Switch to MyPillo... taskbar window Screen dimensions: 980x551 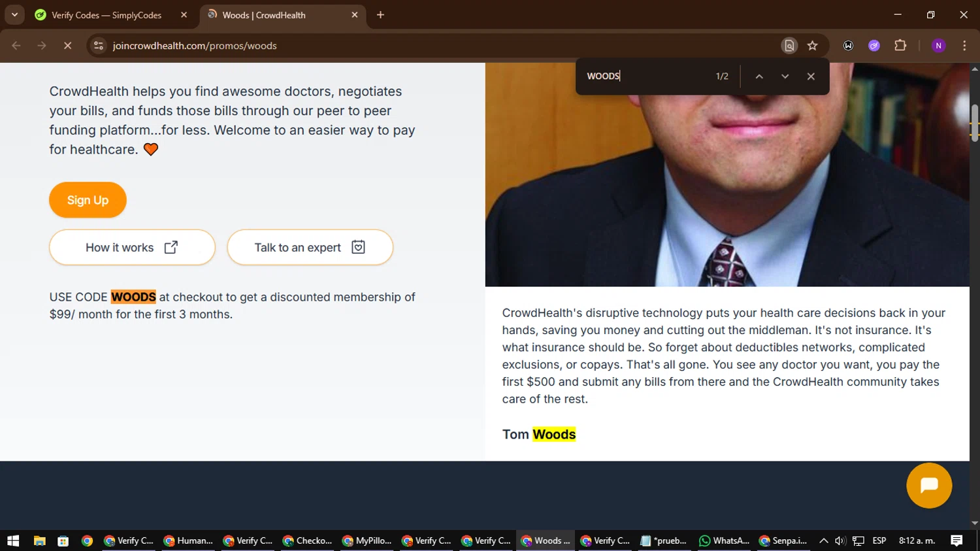point(367,541)
